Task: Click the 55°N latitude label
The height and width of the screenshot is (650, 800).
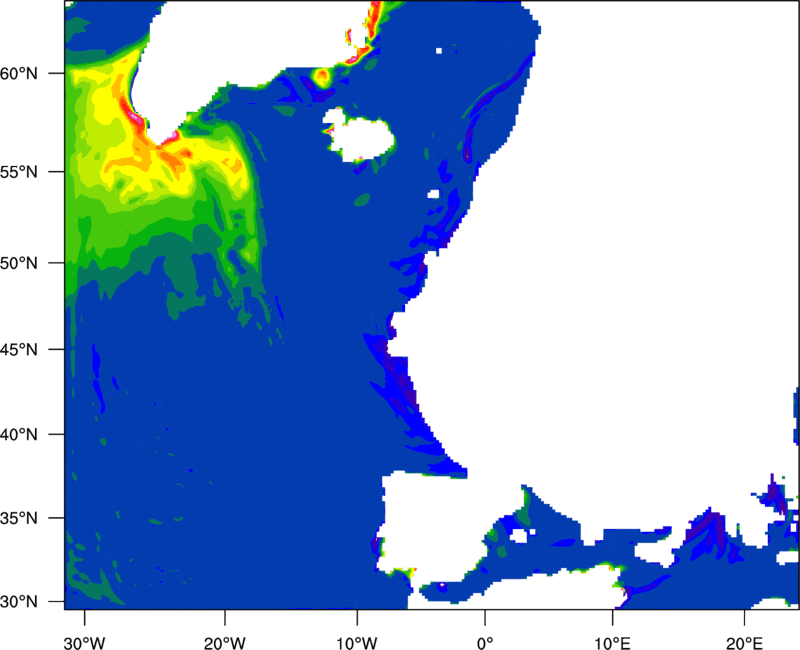Action: click(x=19, y=172)
